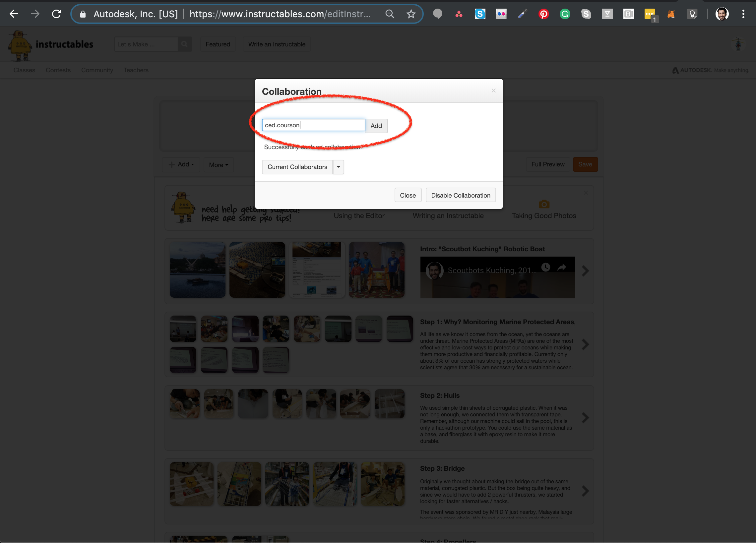
Task: Click the browser back arrow
Action: coord(14,14)
